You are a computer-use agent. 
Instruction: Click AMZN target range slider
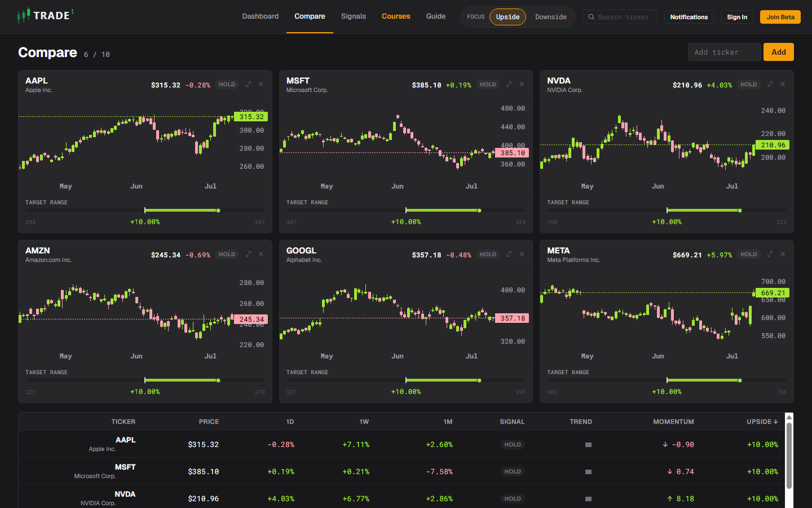tap(145, 380)
